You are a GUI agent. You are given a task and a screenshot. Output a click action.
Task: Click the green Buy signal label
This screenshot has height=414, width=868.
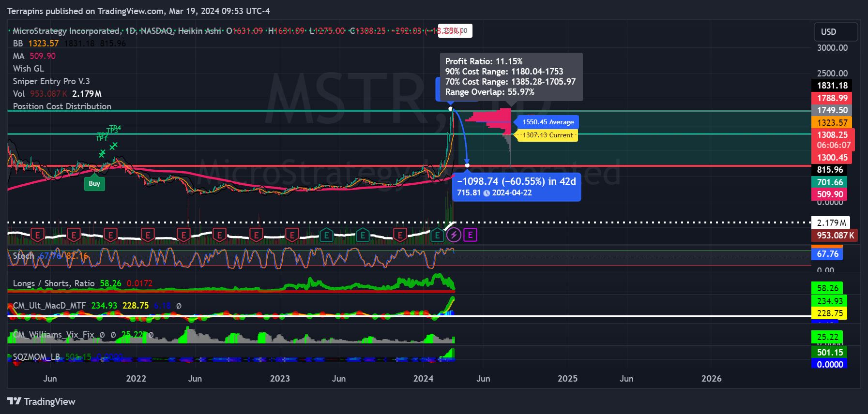point(94,183)
